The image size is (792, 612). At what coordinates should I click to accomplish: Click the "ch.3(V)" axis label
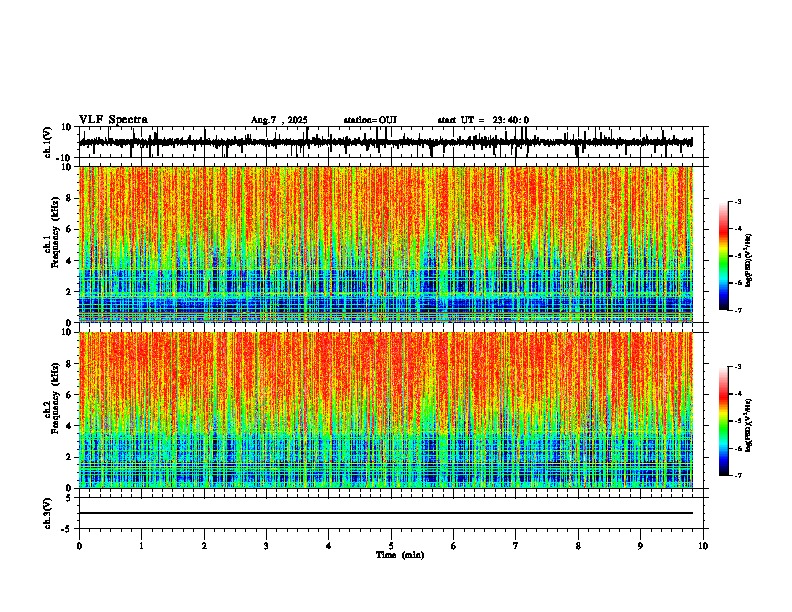[x=48, y=514]
